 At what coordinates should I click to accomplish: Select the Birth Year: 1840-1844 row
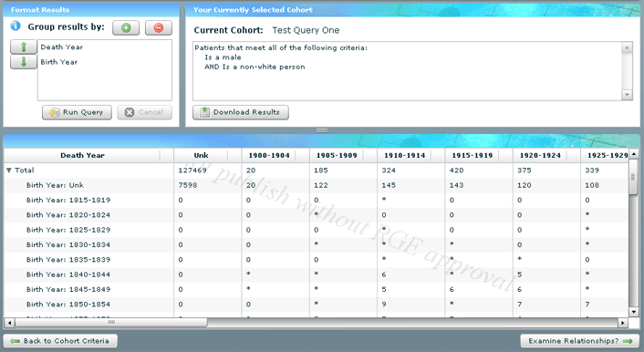[317, 274]
